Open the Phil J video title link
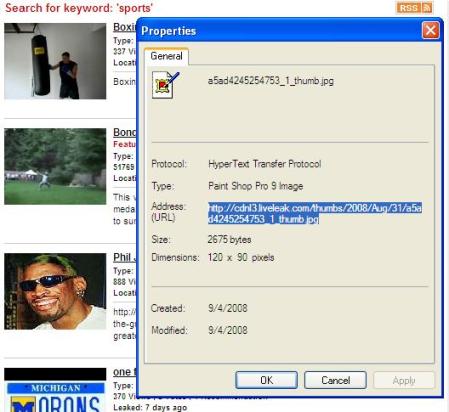 click(124, 257)
